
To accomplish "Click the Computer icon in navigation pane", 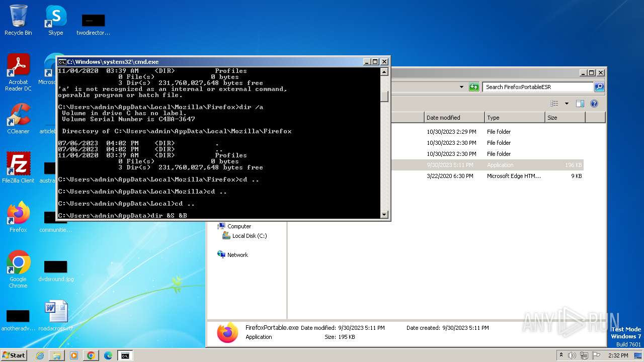I will (221, 226).
